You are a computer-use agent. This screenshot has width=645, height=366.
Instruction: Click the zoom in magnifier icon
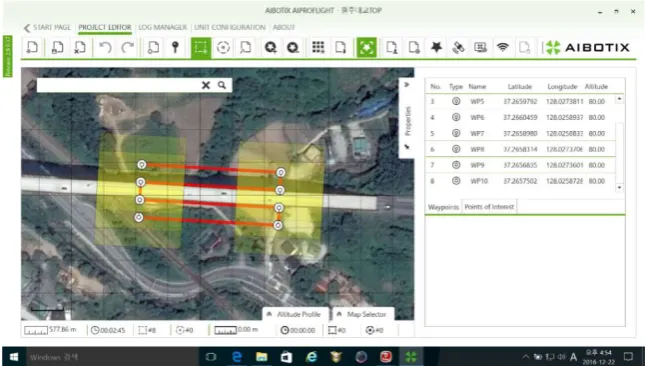pos(270,47)
